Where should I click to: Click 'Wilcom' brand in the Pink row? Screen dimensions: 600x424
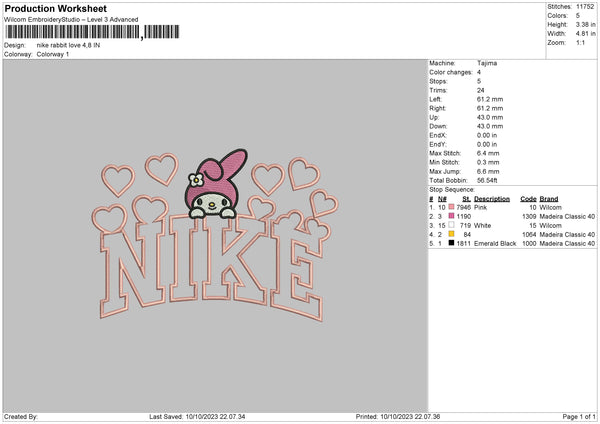(x=550, y=207)
